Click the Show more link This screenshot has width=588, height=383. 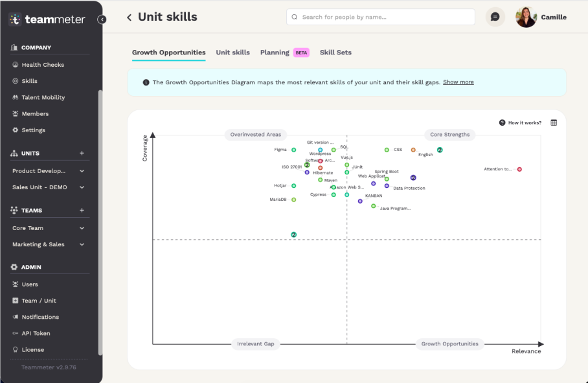[458, 82]
